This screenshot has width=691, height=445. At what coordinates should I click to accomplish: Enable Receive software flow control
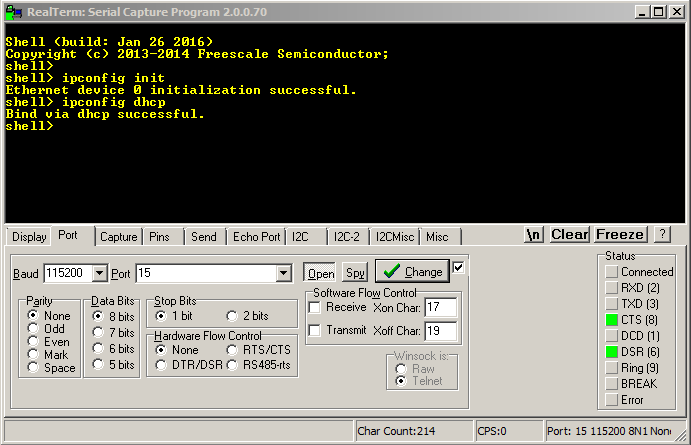click(x=315, y=307)
